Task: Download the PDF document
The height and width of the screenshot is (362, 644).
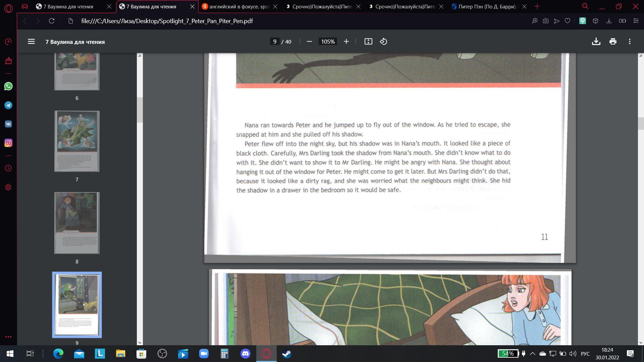Action: (596, 42)
